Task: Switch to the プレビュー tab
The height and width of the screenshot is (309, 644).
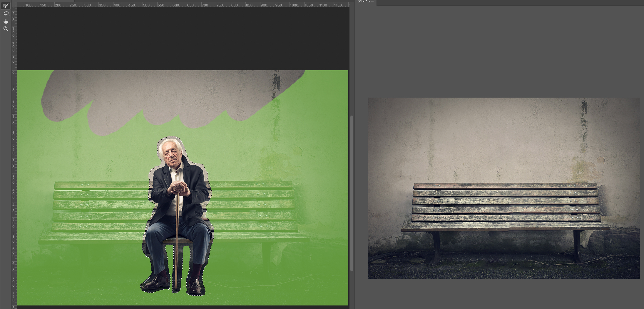Action: click(x=366, y=2)
